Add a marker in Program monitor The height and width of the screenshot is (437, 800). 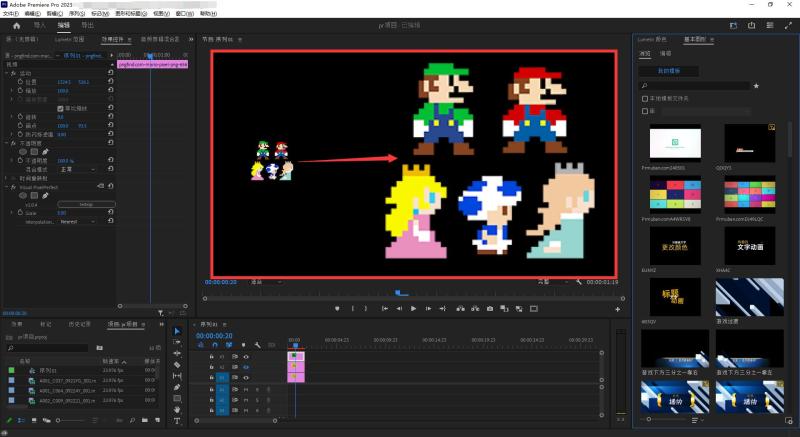[337, 309]
